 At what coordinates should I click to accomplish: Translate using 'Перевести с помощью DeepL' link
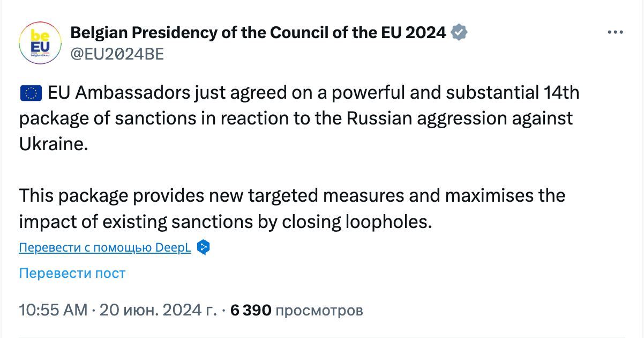[105, 248]
